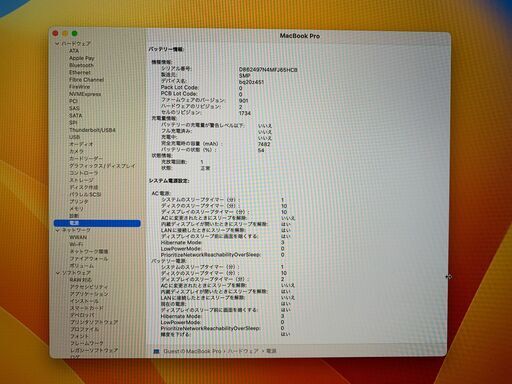512x384 pixels.
Task: Select SAS in the sidebar
Action: click(x=74, y=108)
